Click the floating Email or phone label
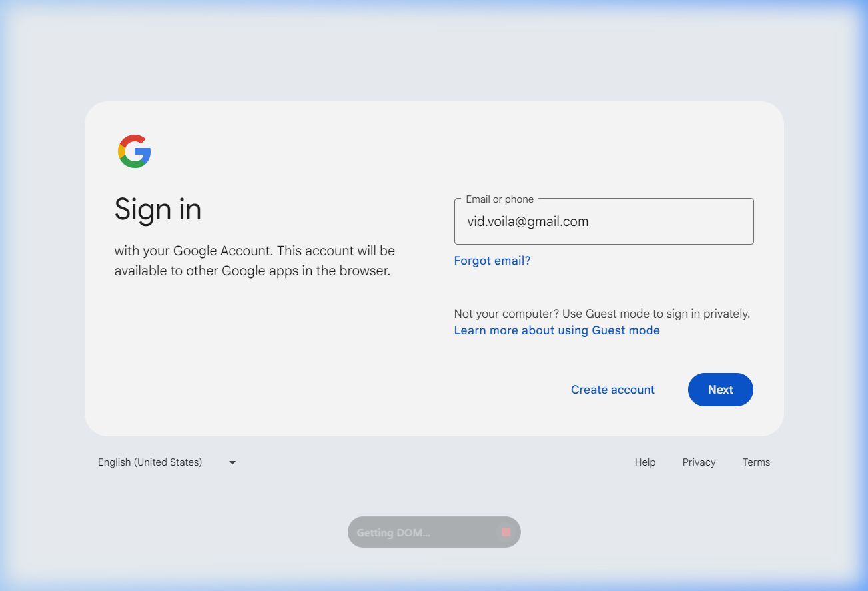The width and height of the screenshot is (868, 591). click(500, 199)
